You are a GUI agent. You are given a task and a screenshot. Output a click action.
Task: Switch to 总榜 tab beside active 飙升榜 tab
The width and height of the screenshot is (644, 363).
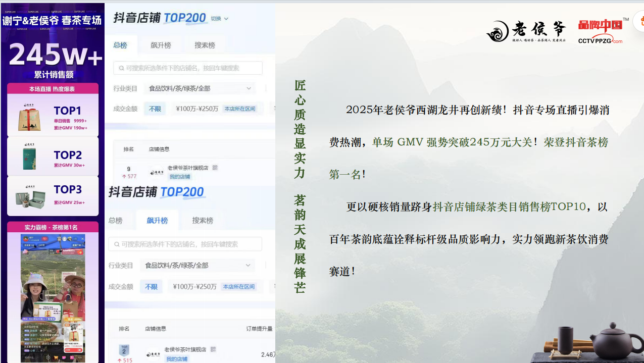click(x=116, y=221)
